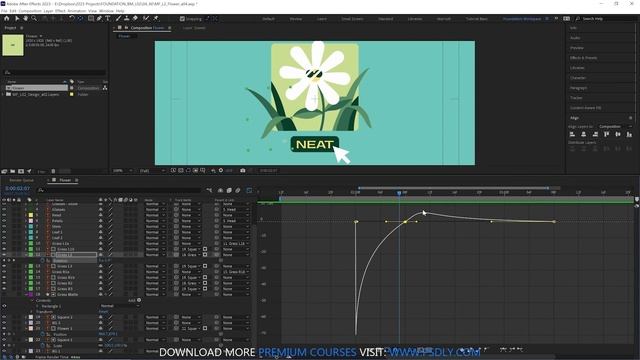Hide the Leaf 1 layer eye toggle

tap(4, 232)
